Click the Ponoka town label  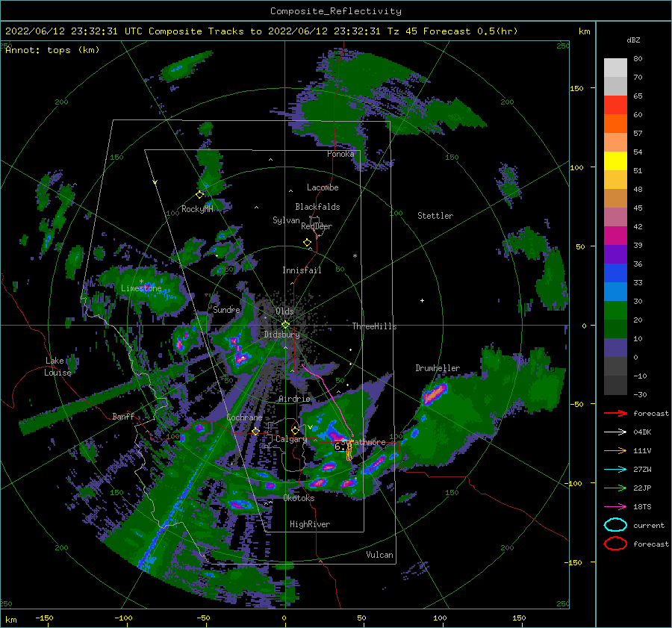tap(340, 154)
